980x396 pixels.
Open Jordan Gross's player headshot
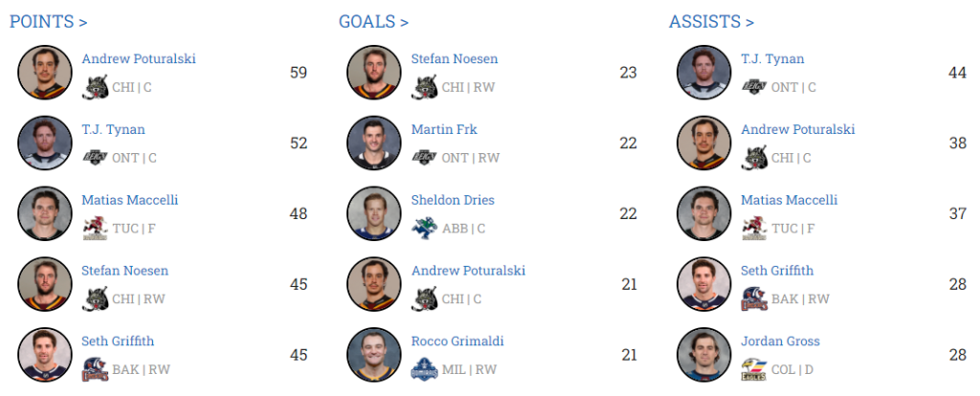coord(704,355)
